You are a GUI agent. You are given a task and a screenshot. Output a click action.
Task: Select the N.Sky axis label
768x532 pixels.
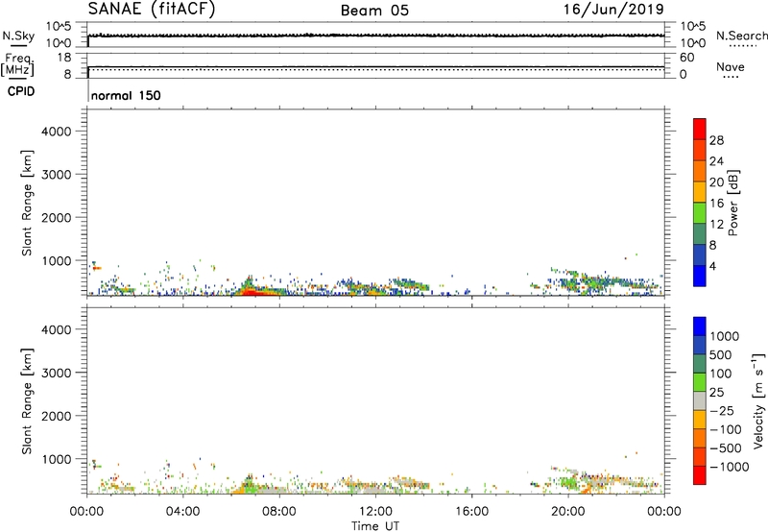click(18, 36)
